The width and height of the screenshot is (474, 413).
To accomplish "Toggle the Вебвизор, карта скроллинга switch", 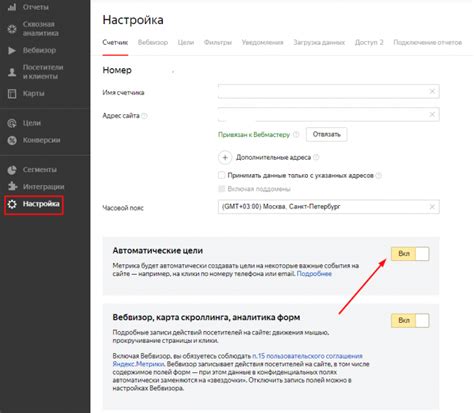I will click(410, 320).
